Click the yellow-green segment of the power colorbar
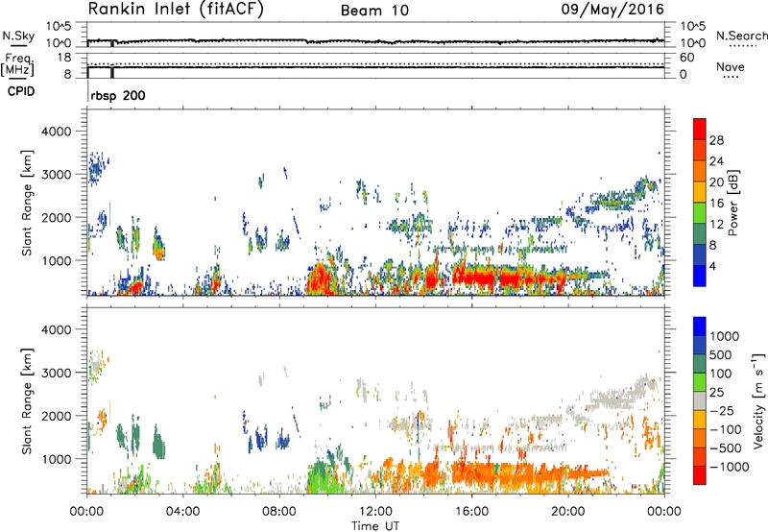Image resolution: width=768 pixels, height=532 pixels. 700,213
